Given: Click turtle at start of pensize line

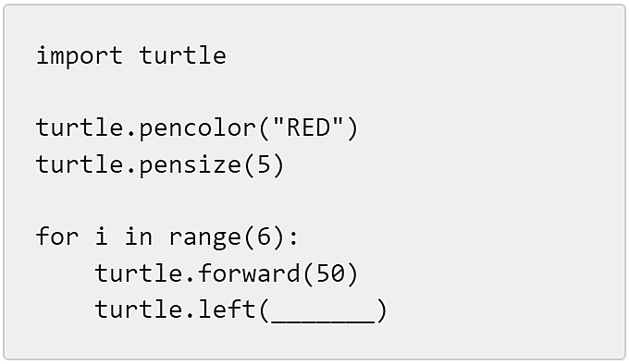Looking at the screenshot, I should pos(80,164).
